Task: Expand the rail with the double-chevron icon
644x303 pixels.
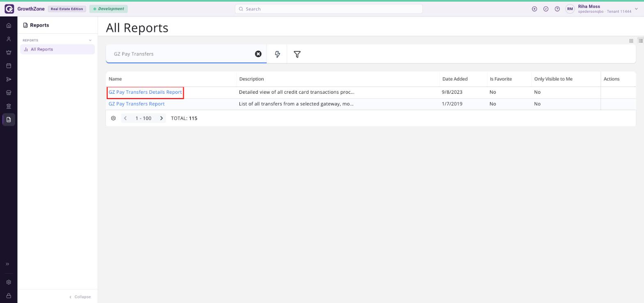Action: coord(7,264)
